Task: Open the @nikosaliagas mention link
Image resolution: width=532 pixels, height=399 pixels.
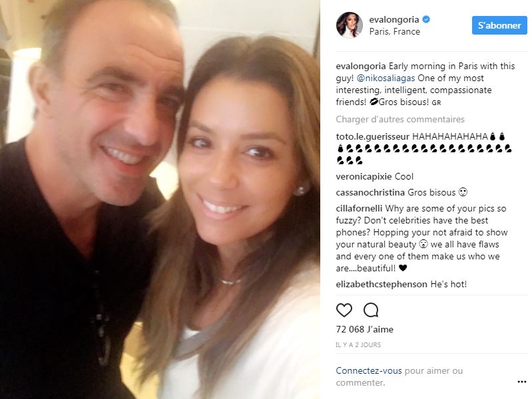Action: point(386,78)
